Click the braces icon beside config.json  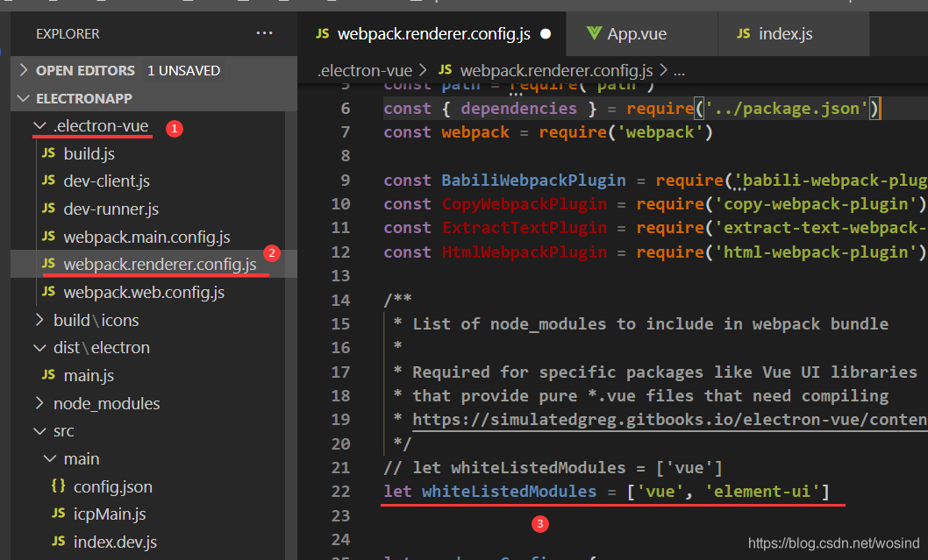(58, 486)
